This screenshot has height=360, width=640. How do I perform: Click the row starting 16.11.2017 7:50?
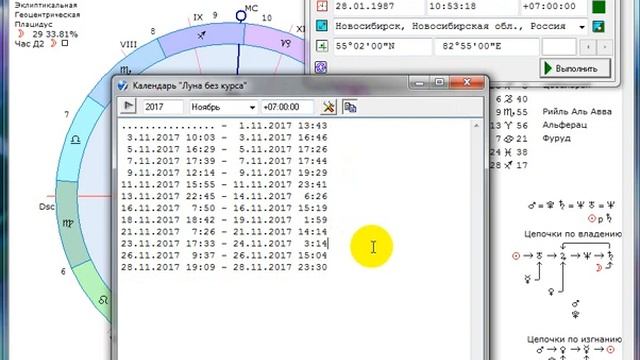(224, 209)
